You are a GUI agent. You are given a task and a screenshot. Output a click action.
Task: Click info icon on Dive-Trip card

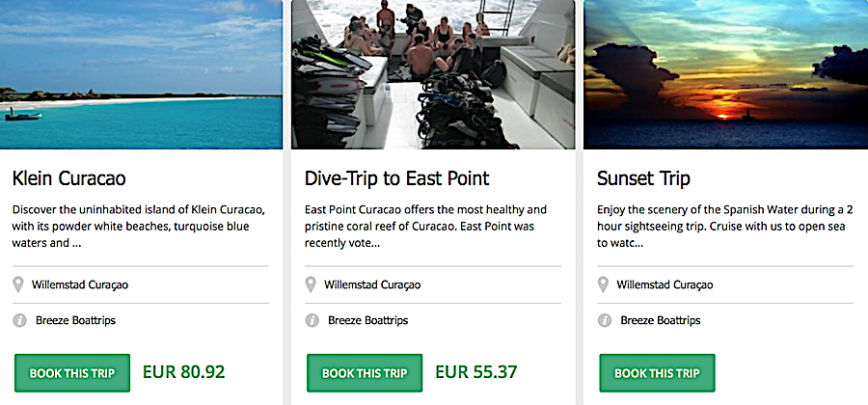pos(311,320)
